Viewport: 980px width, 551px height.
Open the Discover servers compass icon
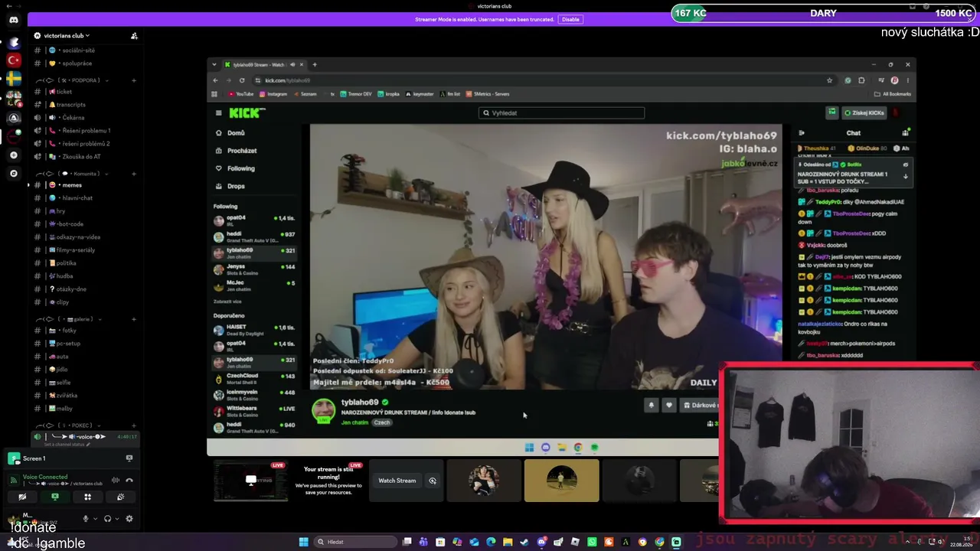pos(14,174)
